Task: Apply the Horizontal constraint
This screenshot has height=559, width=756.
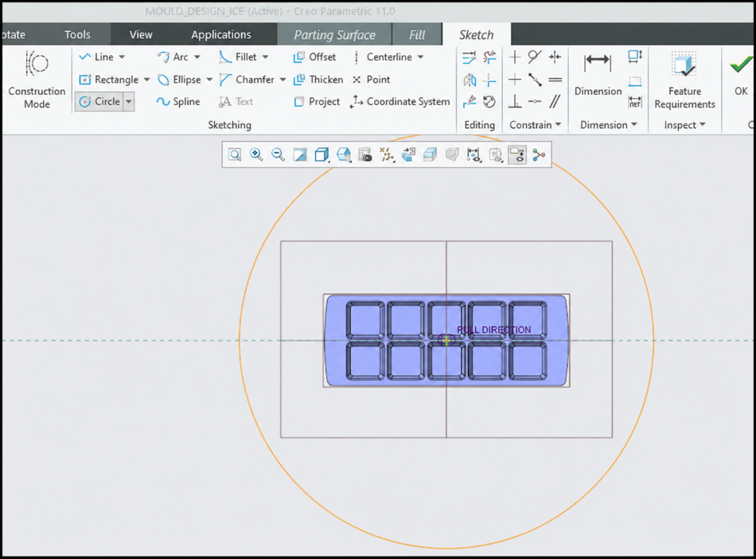Action: point(514,79)
